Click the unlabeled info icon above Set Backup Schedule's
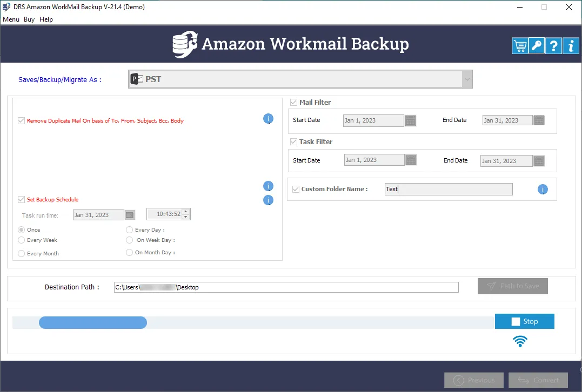Image resolution: width=582 pixels, height=392 pixels. (268, 186)
